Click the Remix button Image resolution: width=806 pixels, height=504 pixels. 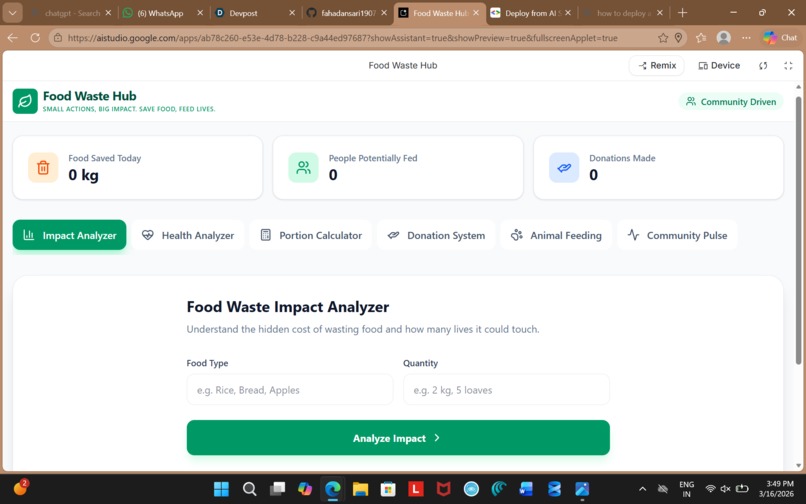click(656, 65)
